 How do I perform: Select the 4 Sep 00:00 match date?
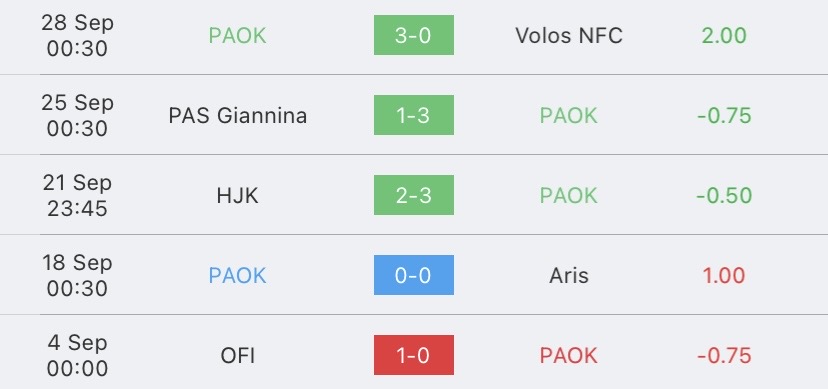click(x=77, y=355)
